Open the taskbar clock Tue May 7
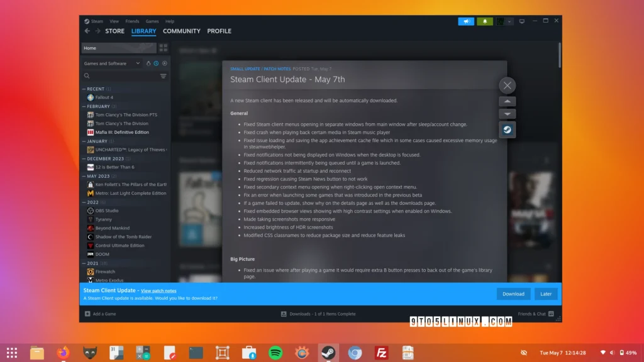This screenshot has width=644, height=362. (563, 353)
